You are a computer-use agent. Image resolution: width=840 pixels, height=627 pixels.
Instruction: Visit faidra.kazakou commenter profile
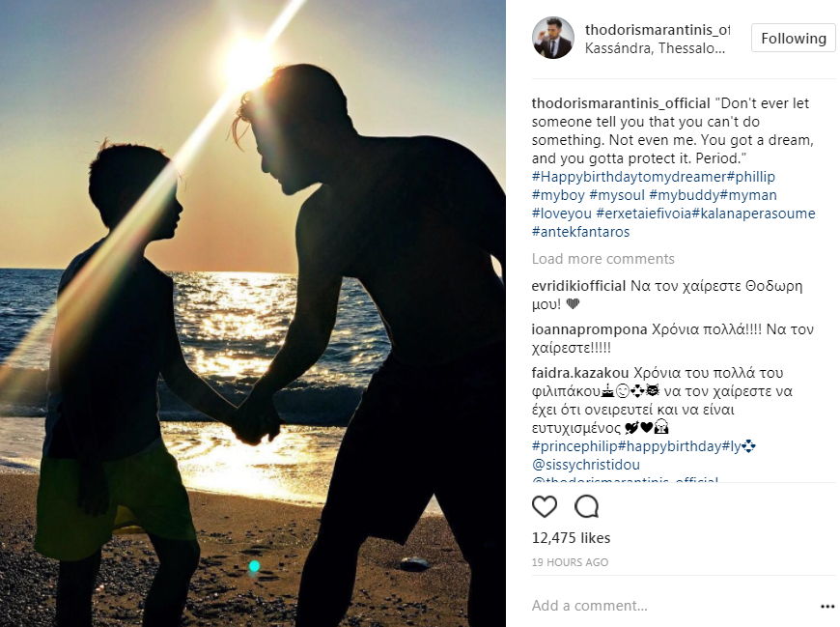point(580,373)
